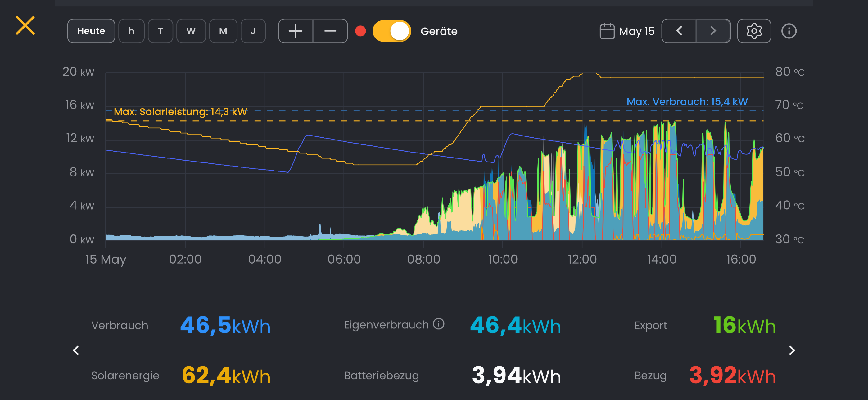This screenshot has height=400, width=868.
Task: Switch to the W week view
Action: click(191, 31)
